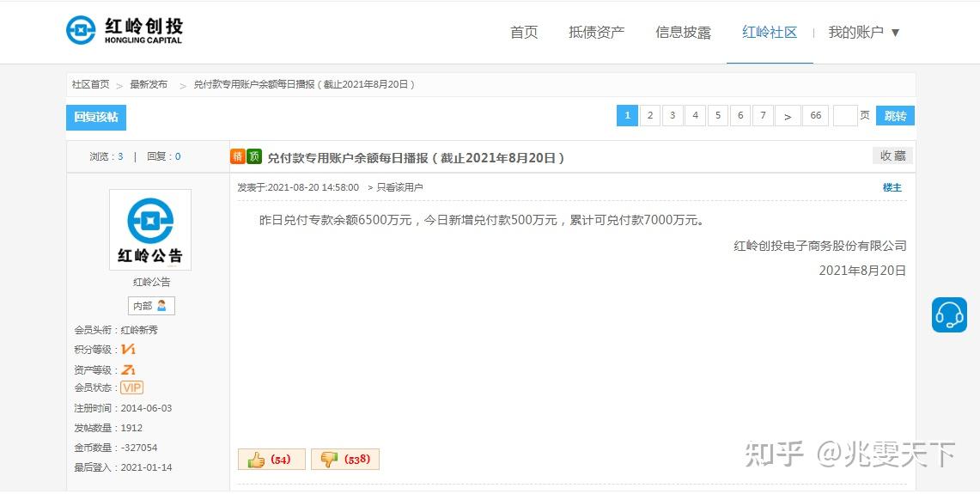
Task: Click the green 顶 badge icon
Action: pyautogui.click(x=253, y=156)
